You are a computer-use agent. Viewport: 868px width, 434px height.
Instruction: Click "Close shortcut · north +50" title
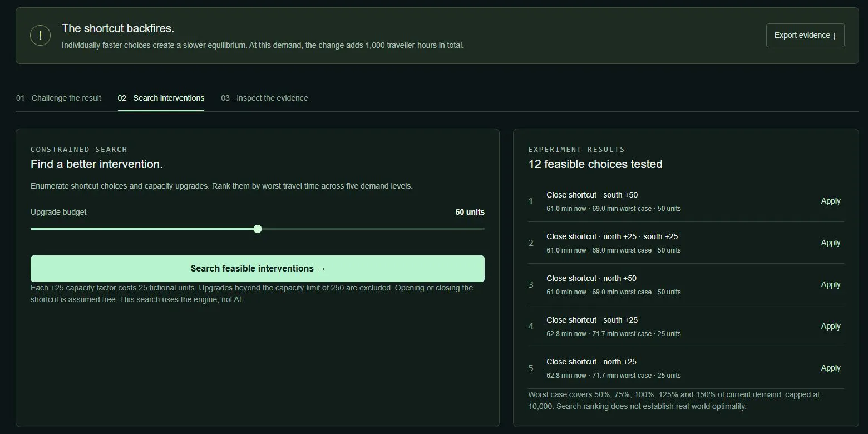point(591,278)
